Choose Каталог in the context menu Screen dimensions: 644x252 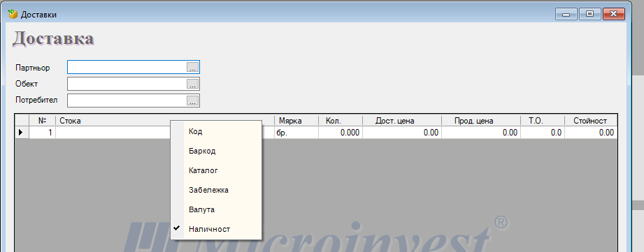coord(216,170)
